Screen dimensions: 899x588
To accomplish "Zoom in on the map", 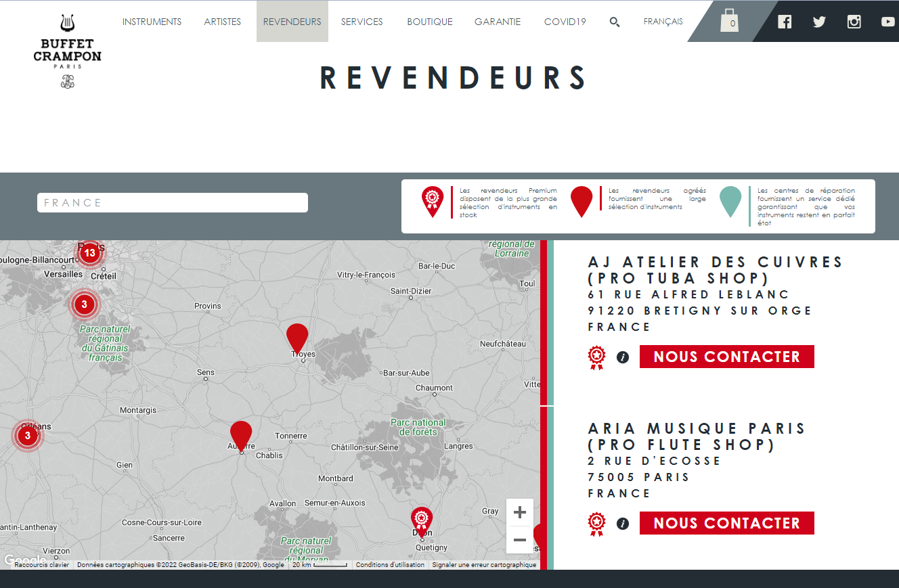I will [520, 512].
